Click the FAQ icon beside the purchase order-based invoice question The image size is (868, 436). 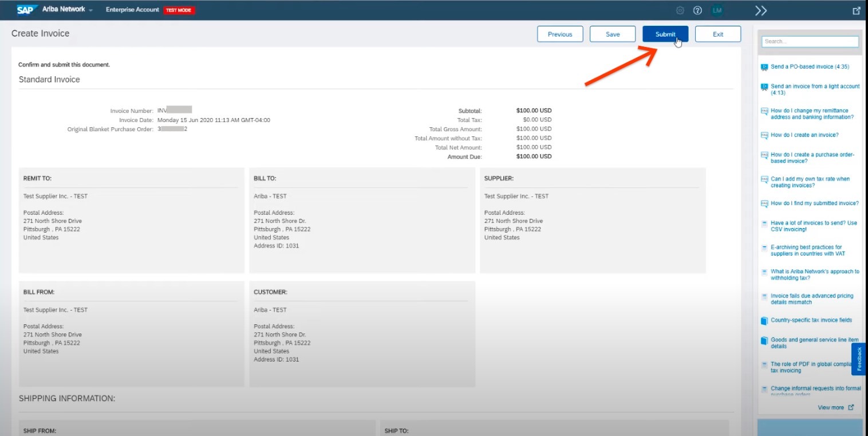(764, 155)
